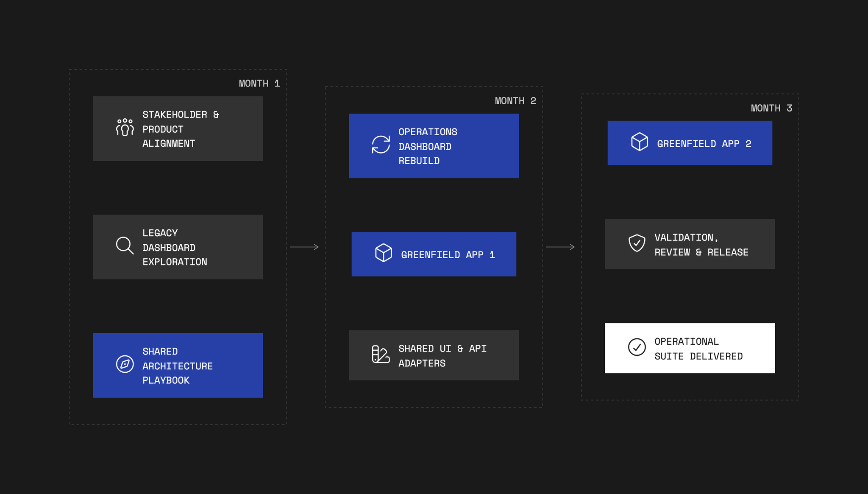Screen dimensions: 868x494
Task: Click the Month 3 label
Action: [x=771, y=108]
